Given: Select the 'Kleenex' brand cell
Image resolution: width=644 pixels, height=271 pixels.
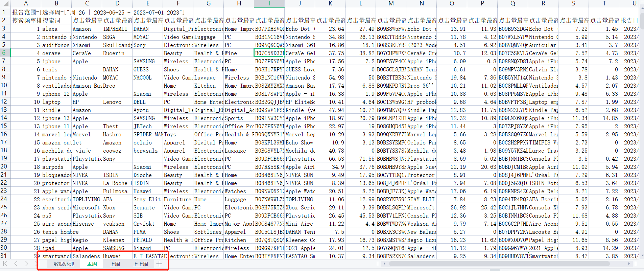Looking at the screenshot, I should coord(117,240).
